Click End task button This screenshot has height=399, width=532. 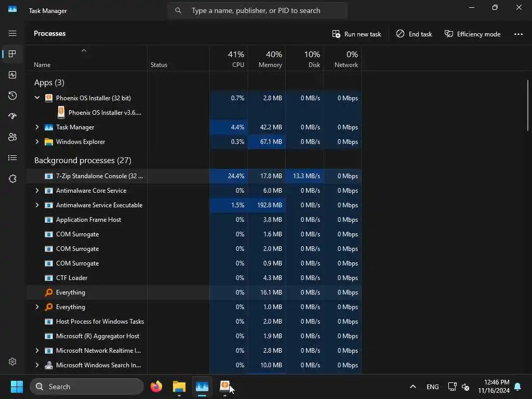(414, 34)
